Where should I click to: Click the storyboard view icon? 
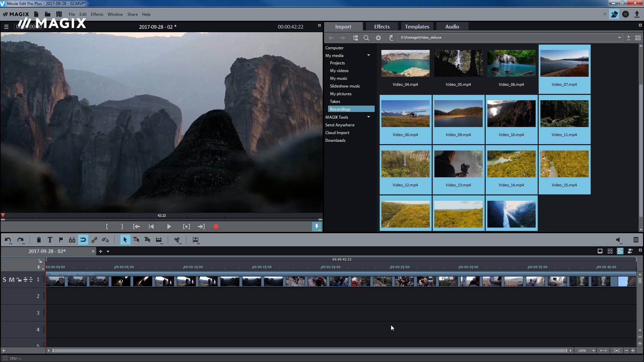[609, 251]
